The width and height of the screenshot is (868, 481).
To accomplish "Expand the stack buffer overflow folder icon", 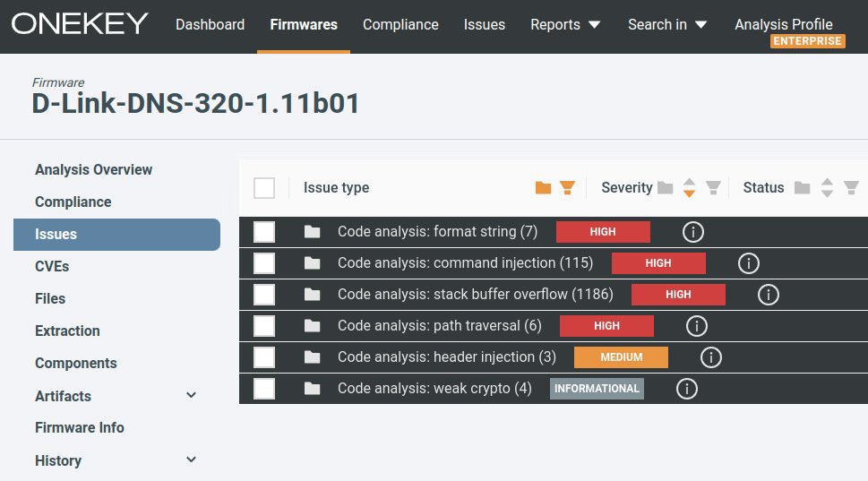I will coord(313,295).
